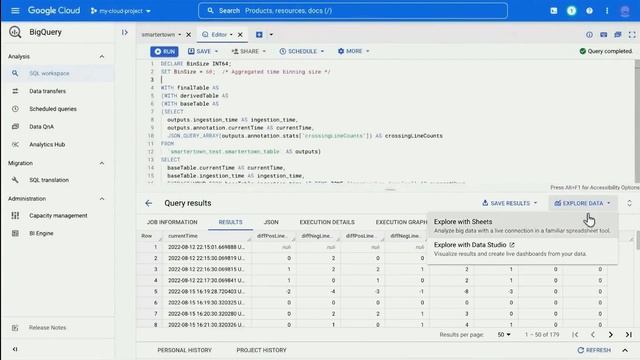This screenshot has height=360, width=640.
Task: Collapse the Administration section
Action: click(102, 199)
